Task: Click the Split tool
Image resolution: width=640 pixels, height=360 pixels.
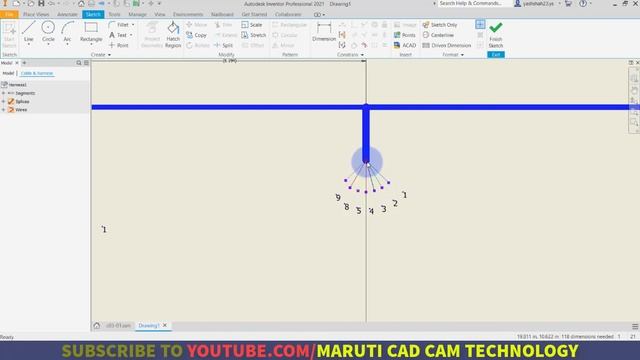Action: click(x=223, y=45)
